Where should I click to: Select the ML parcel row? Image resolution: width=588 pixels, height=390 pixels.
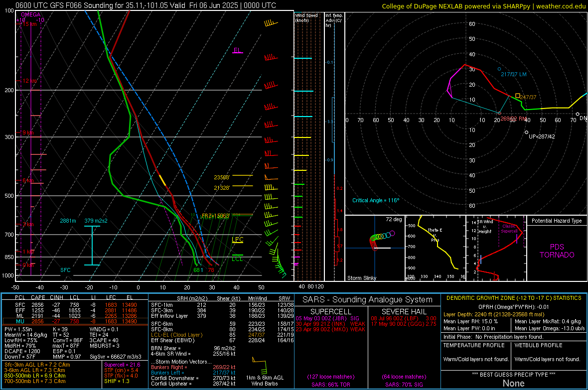click(75, 316)
